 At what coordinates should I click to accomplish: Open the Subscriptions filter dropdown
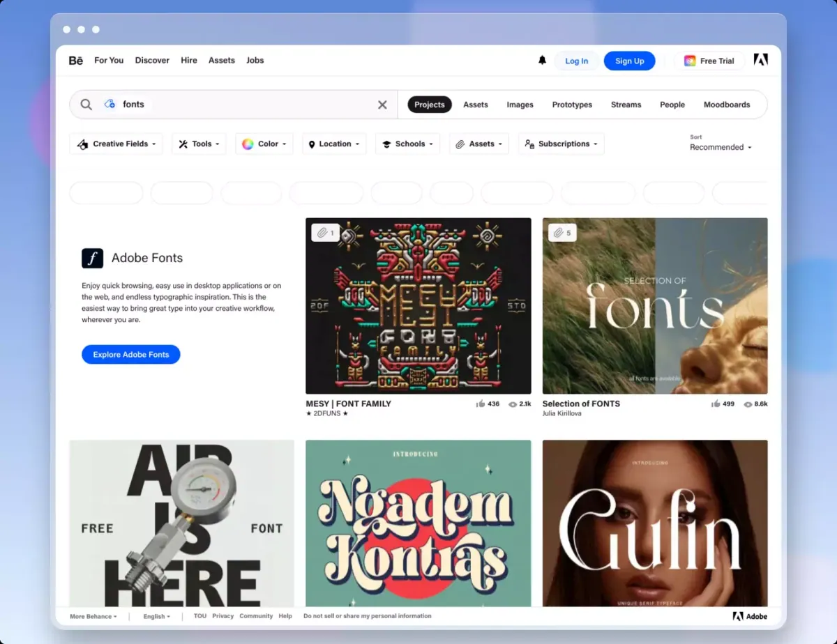[x=561, y=144]
